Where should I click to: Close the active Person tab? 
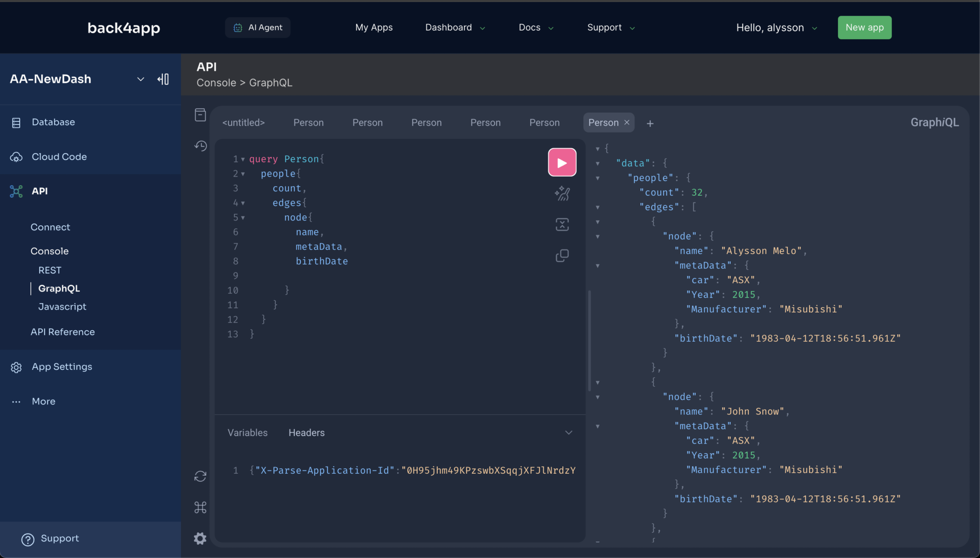(x=626, y=123)
